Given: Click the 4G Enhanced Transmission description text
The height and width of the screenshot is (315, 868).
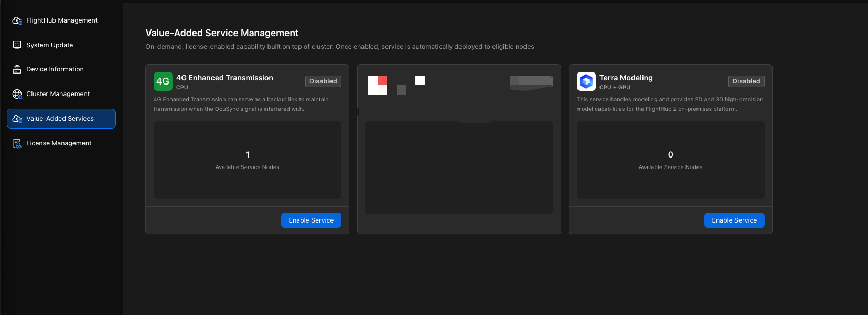Looking at the screenshot, I should (x=241, y=104).
